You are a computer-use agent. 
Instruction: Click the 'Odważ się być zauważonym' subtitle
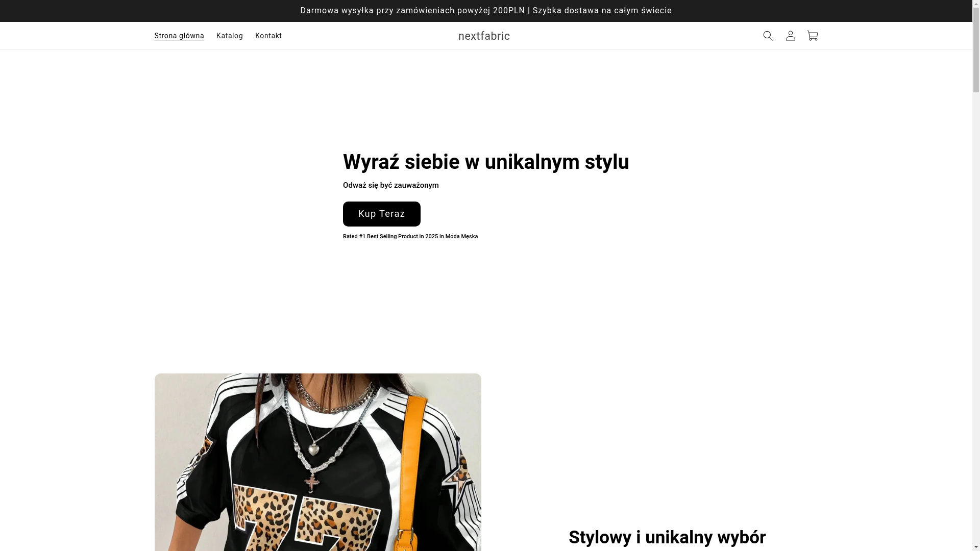tap(390, 185)
